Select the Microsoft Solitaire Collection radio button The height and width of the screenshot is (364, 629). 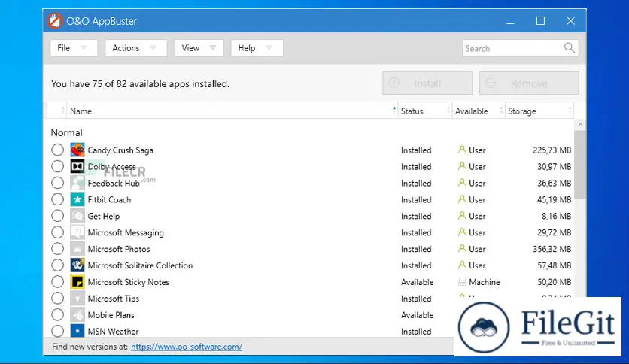click(57, 265)
